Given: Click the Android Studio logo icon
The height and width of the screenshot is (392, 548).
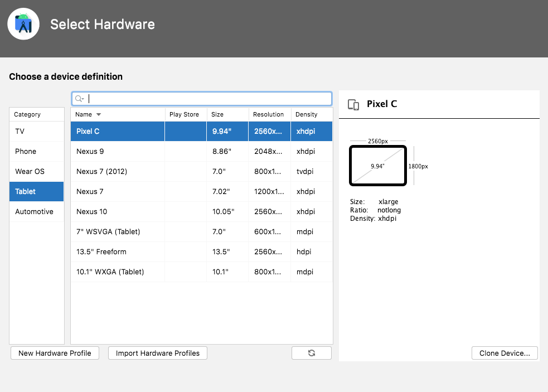Looking at the screenshot, I should point(23,24).
